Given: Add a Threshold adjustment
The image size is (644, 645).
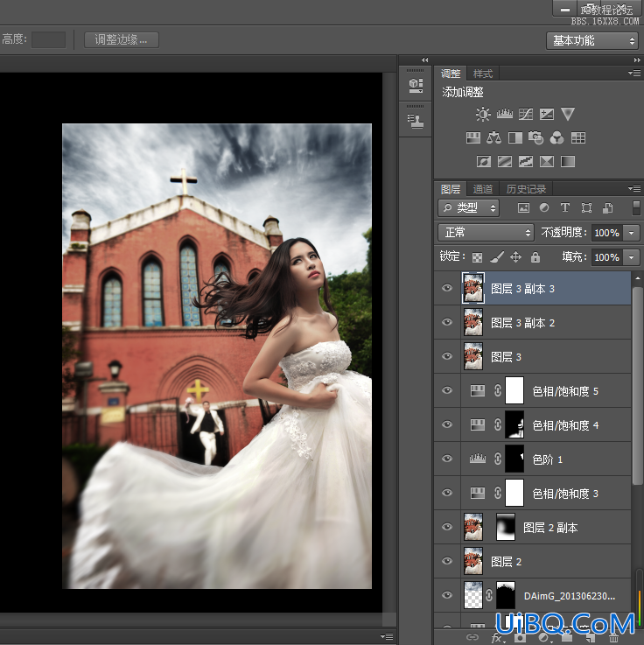Looking at the screenshot, I should click(x=526, y=161).
